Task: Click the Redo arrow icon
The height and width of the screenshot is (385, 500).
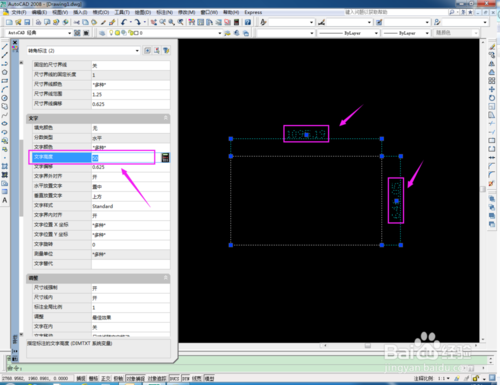Action: [138, 22]
